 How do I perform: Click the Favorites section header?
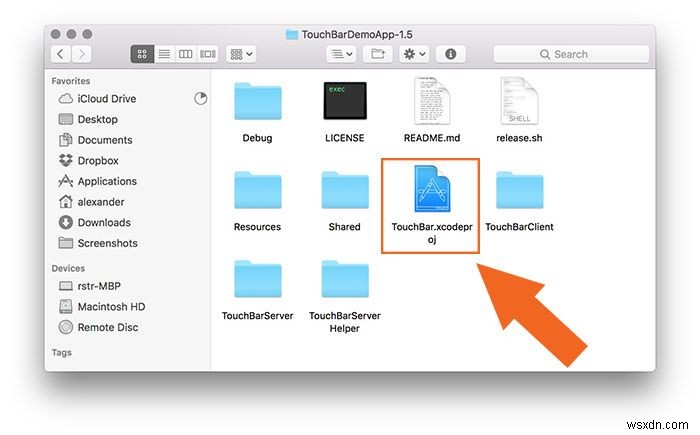pos(71,81)
